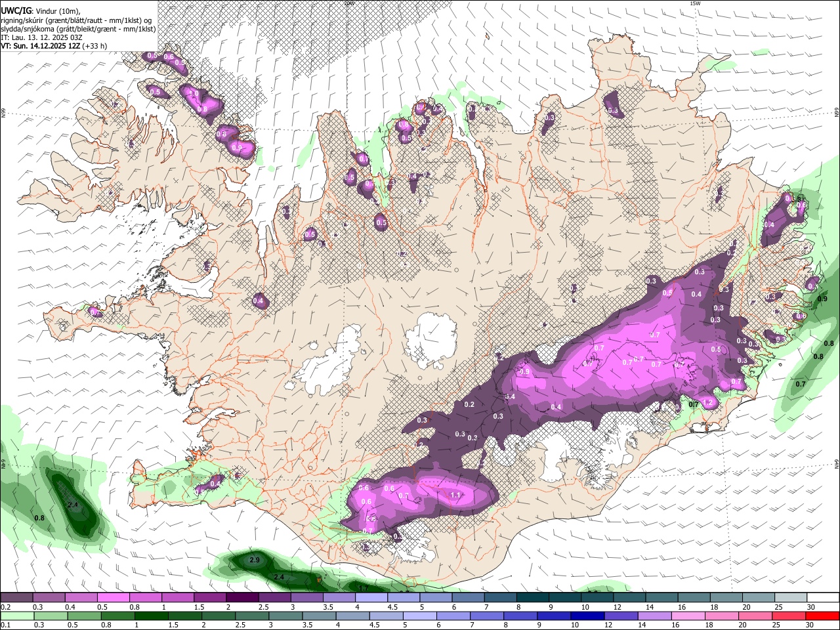Click the '10' label on the snow scale

tap(584, 607)
